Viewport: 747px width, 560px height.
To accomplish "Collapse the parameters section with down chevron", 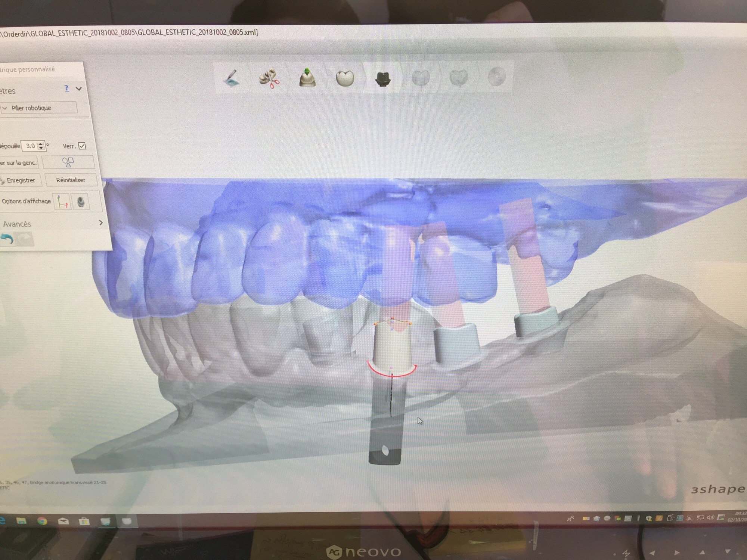I will click(79, 89).
